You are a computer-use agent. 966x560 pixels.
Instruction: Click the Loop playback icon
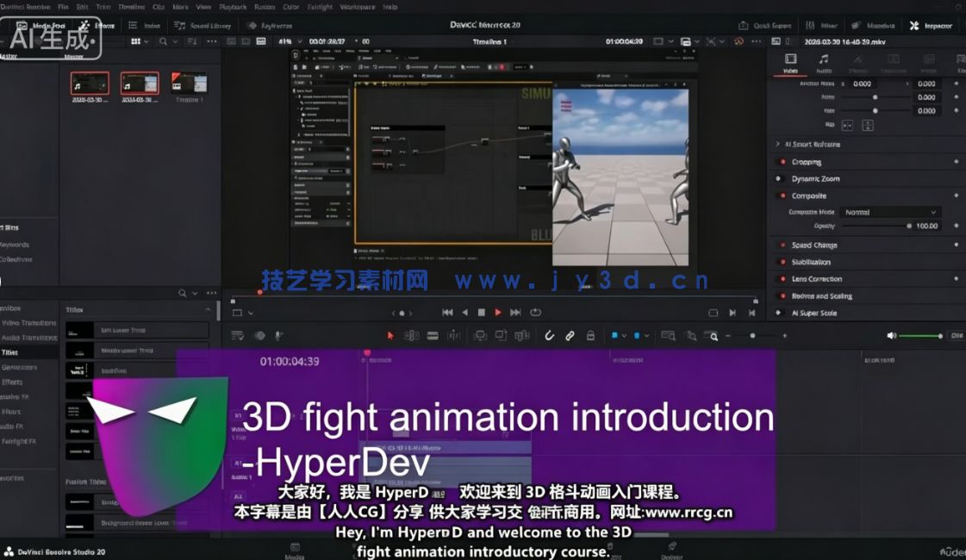535,312
